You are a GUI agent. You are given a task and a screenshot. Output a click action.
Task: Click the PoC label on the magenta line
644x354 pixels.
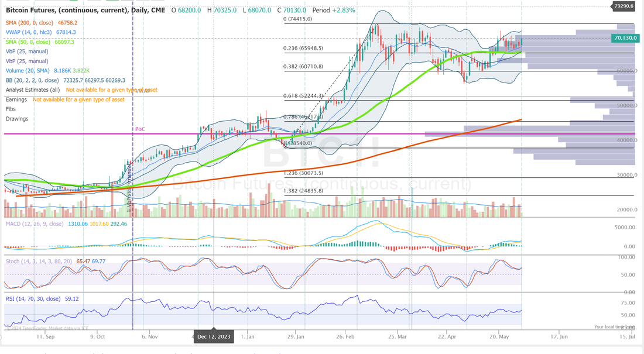click(x=140, y=129)
